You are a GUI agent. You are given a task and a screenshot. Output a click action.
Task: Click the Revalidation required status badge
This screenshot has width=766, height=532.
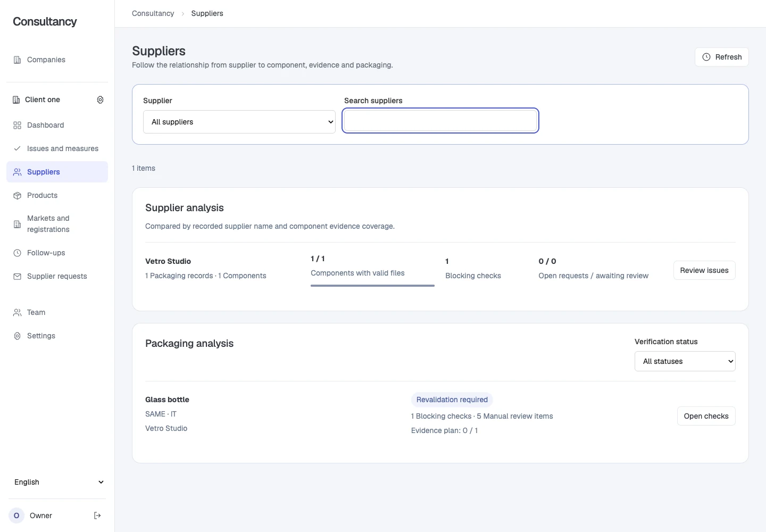click(x=452, y=400)
